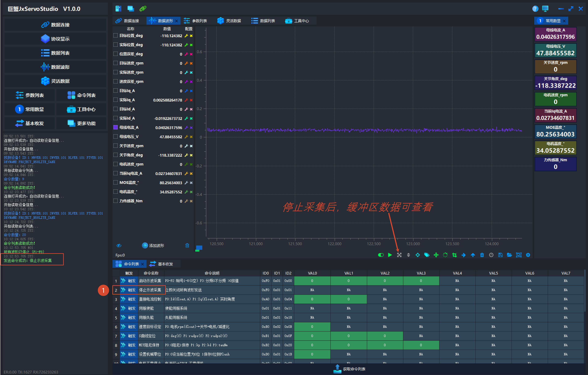588x375 pixels.
Task: Click the crosshair target icon in chart toolbar
Action: pos(418,255)
